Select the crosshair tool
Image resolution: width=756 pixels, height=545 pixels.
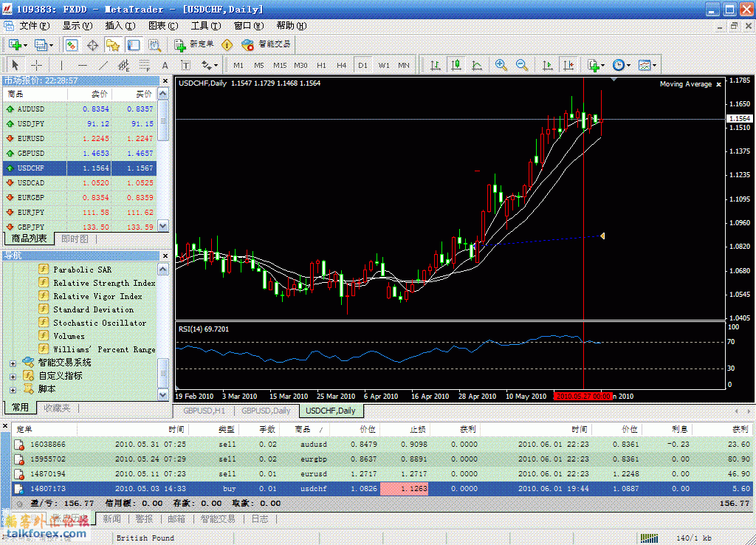tap(37, 65)
